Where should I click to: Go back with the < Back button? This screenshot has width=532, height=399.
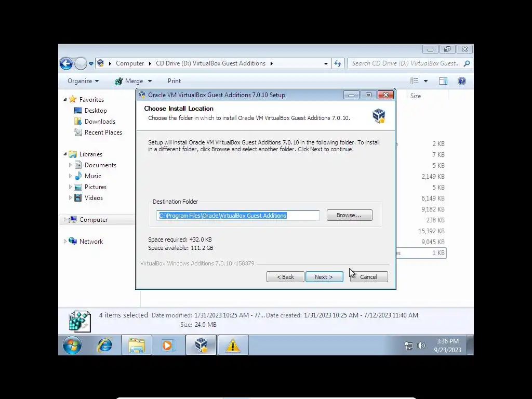pyautogui.click(x=285, y=277)
